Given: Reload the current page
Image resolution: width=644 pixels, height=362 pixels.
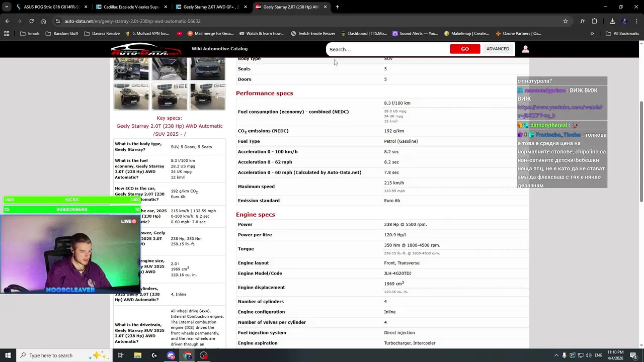Looking at the screenshot, I should 31,21.
